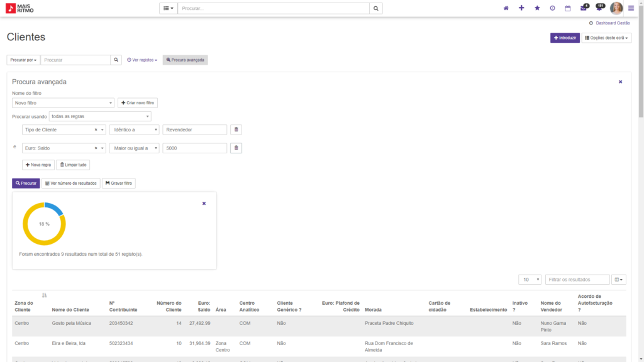Click the 'Filtrar os resultados' input field
644x362 pixels.
coord(577,280)
